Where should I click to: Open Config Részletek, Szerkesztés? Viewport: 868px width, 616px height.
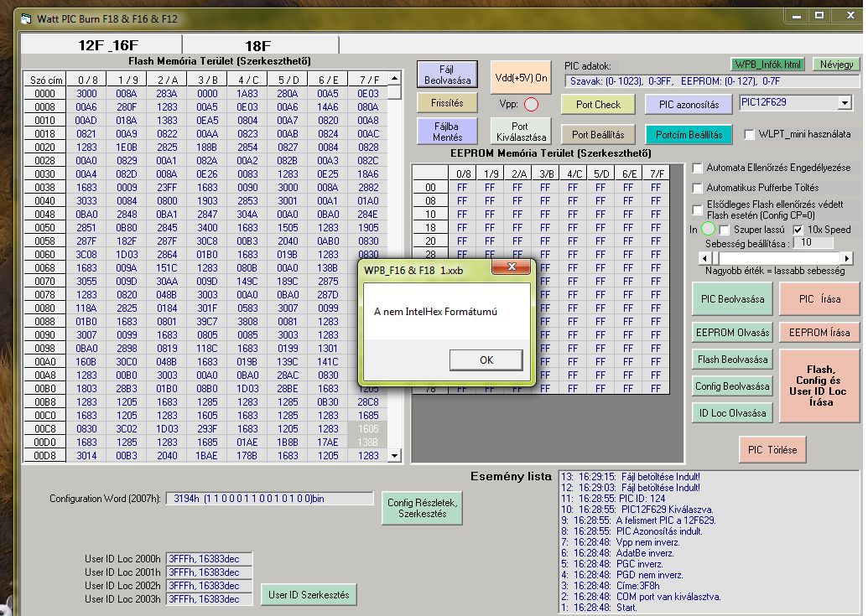pyautogui.click(x=422, y=508)
